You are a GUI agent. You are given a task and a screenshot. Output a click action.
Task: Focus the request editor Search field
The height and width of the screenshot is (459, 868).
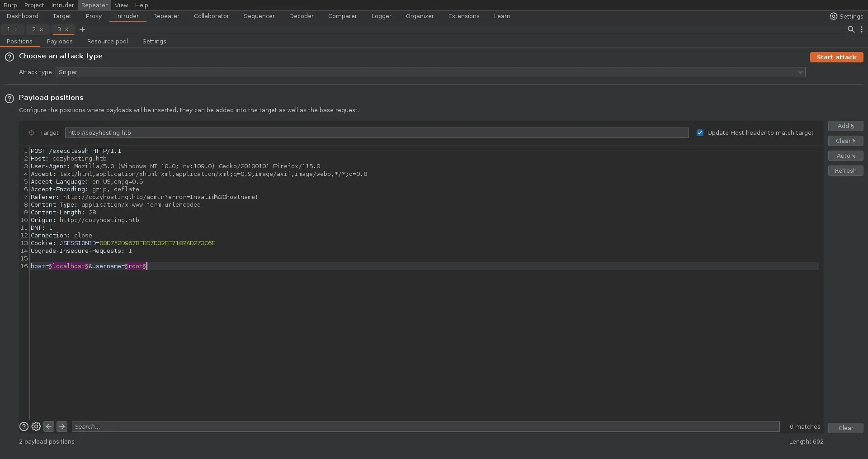425,426
